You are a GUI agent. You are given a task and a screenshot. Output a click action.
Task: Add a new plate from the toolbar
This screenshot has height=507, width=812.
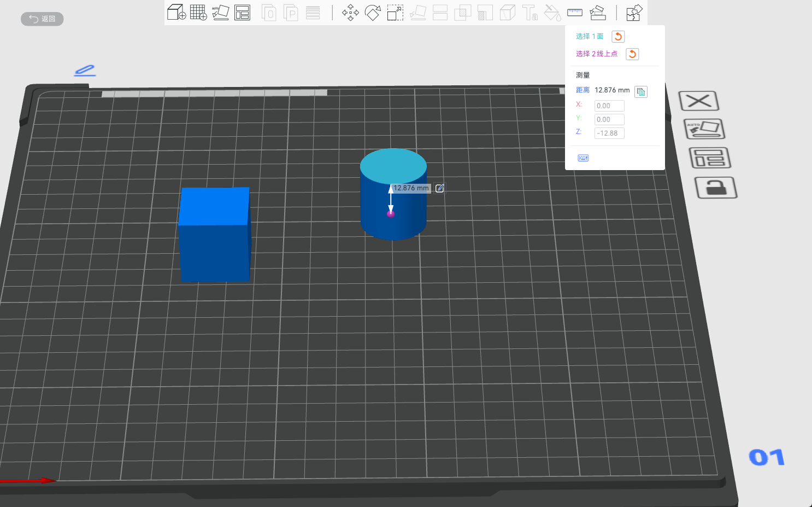pos(198,13)
